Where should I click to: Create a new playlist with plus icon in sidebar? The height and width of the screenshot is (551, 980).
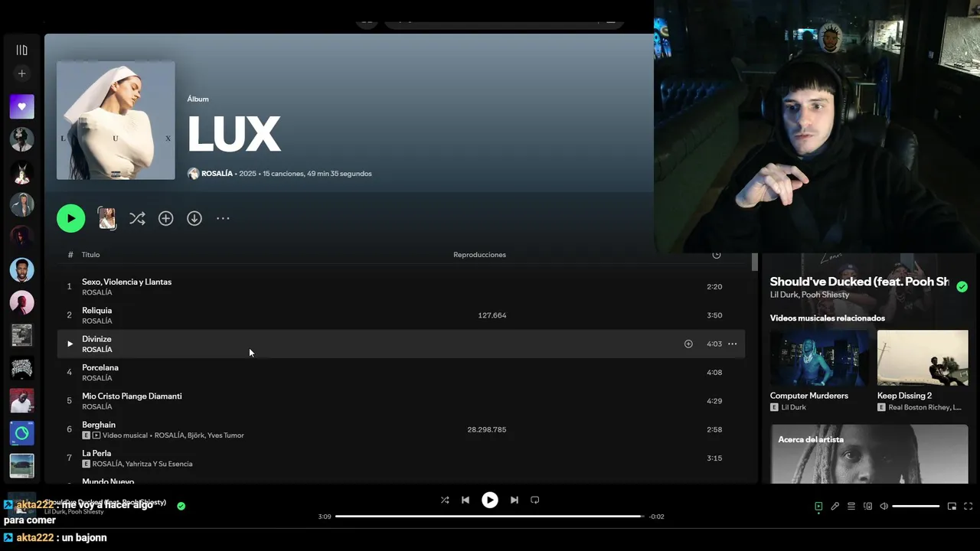[21, 73]
